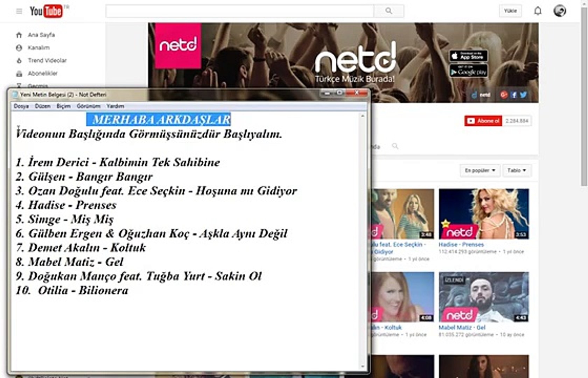Click the Ana Sayfa home icon
Viewport: 588px width, 378px height.
[x=19, y=35]
